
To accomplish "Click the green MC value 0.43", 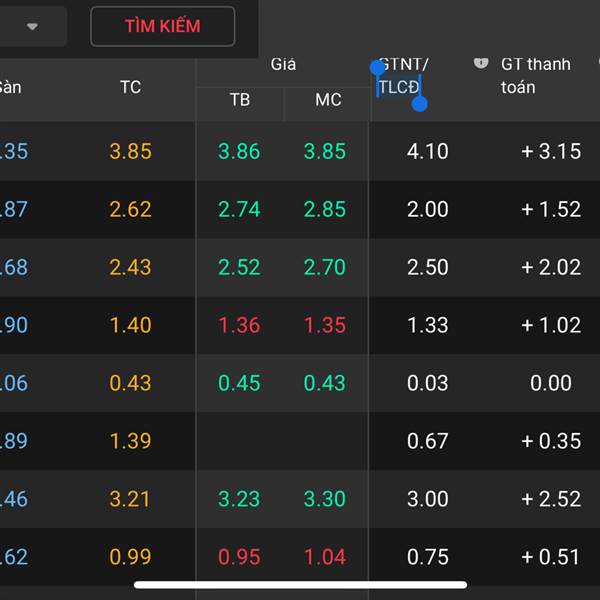I will (325, 383).
